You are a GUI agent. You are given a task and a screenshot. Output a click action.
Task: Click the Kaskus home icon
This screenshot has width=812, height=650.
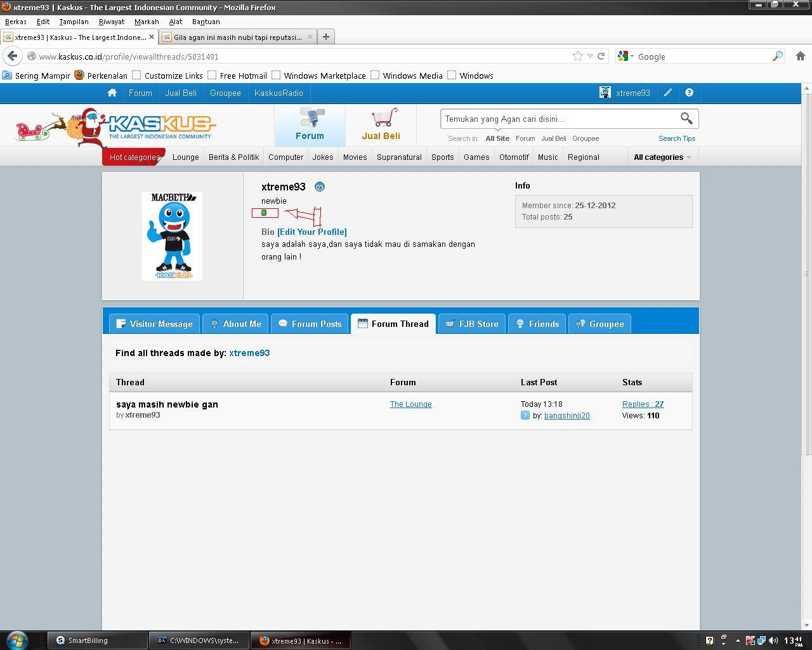point(112,93)
